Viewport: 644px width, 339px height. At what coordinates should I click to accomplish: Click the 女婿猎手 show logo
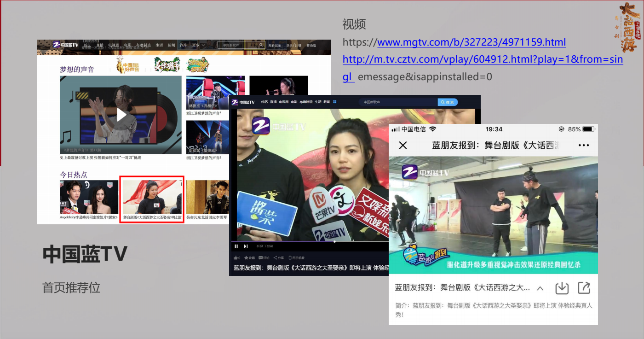pos(167,64)
